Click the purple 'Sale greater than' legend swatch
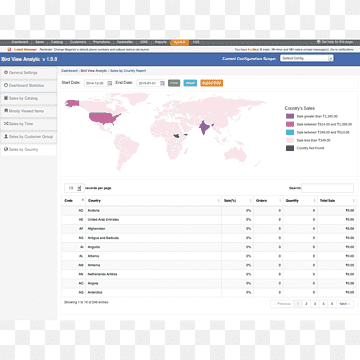Image resolution: width=360 pixels, height=360 pixels. pos(290,116)
